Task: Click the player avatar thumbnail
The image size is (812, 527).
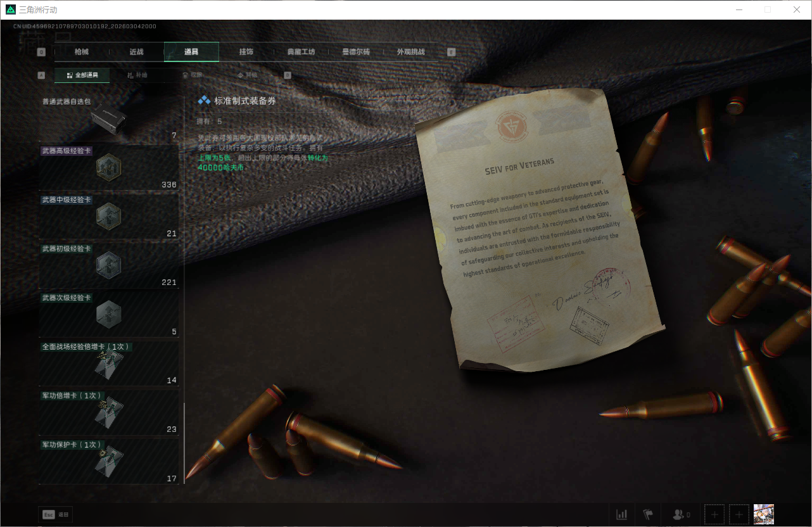Action: [x=763, y=514]
